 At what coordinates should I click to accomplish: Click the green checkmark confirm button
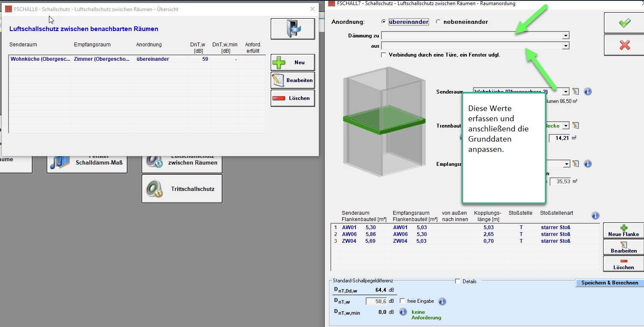(624, 23)
